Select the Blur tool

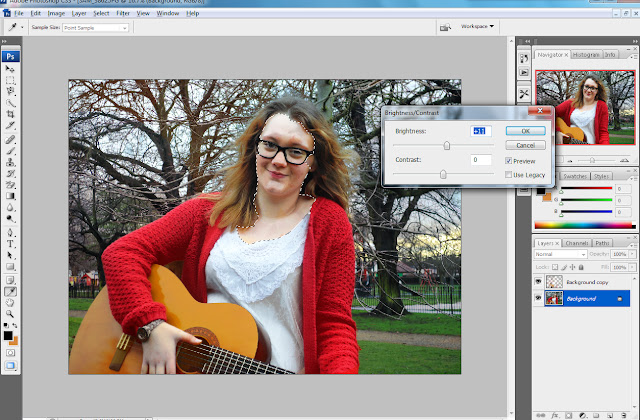(x=10, y=207)
